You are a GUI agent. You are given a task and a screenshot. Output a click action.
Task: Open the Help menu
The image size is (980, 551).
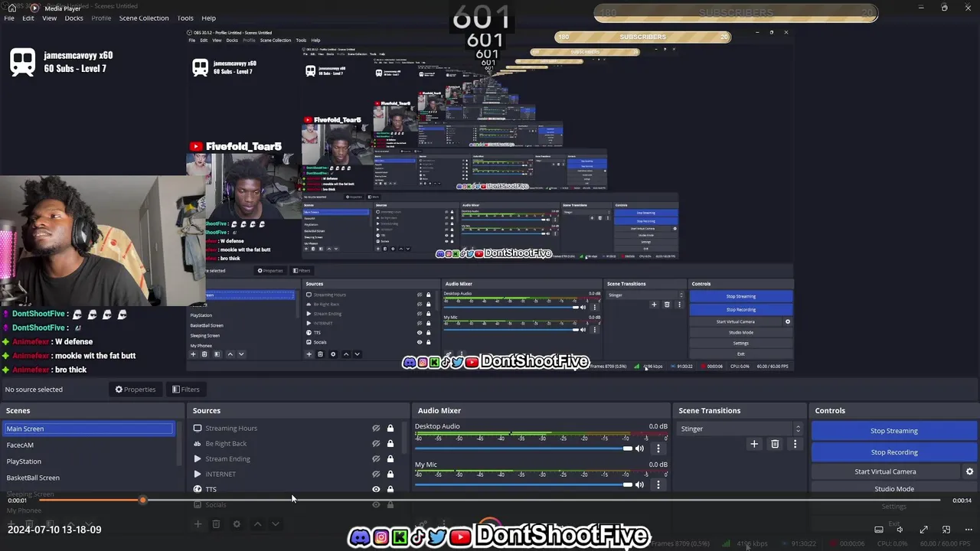(208, 18)
